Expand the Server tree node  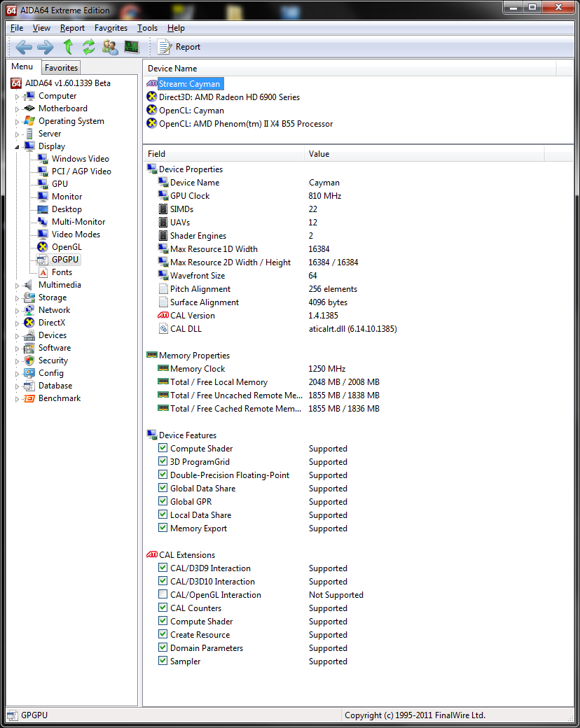pyautogui.click(x=18, y=134)
